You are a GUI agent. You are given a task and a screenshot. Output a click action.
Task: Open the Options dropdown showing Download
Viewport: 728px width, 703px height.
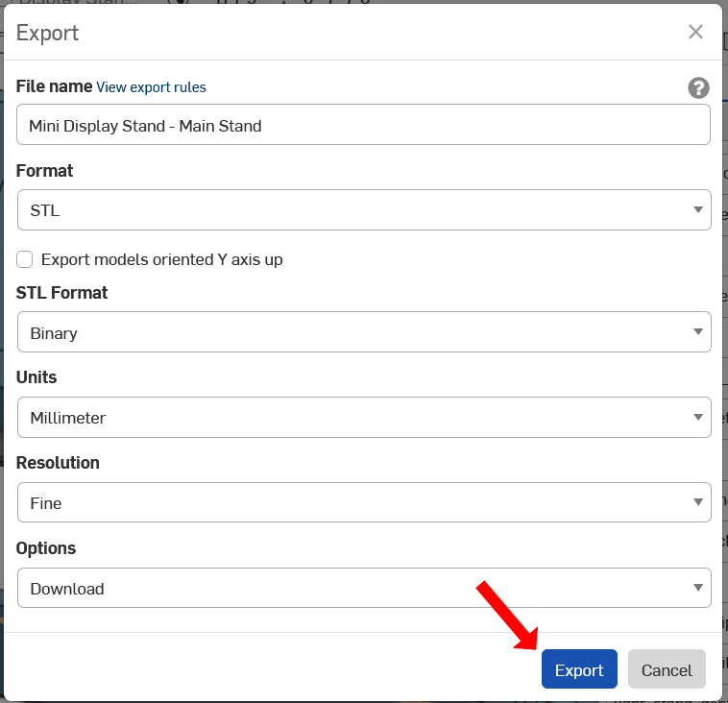364,588
